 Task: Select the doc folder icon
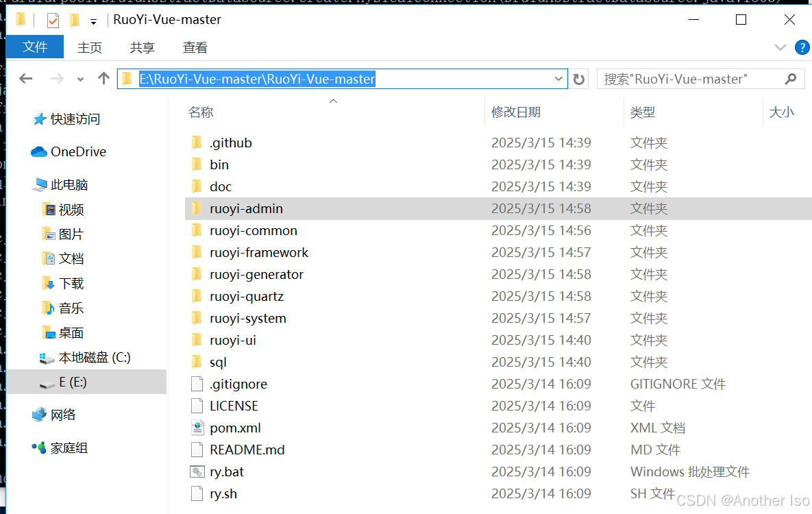pos(197,186)
